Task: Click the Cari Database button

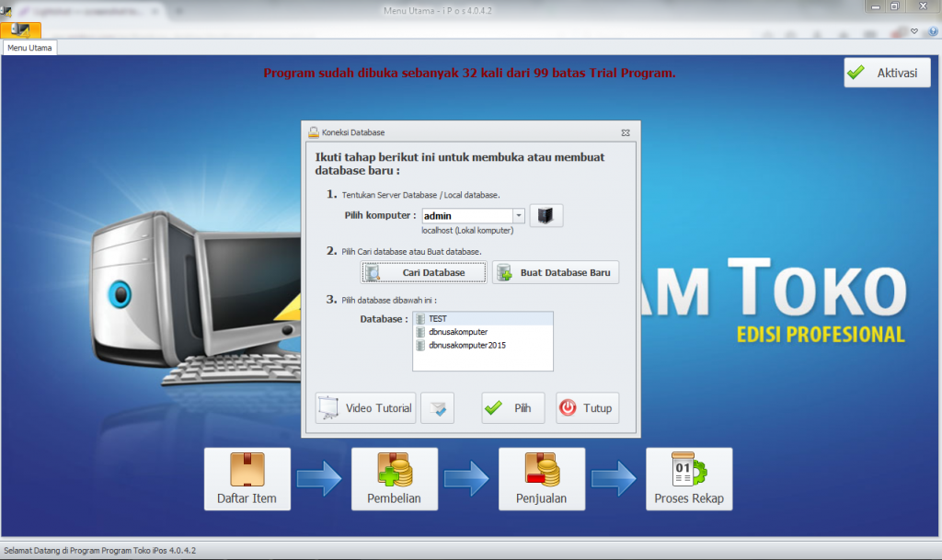Action: pos(423,272)
